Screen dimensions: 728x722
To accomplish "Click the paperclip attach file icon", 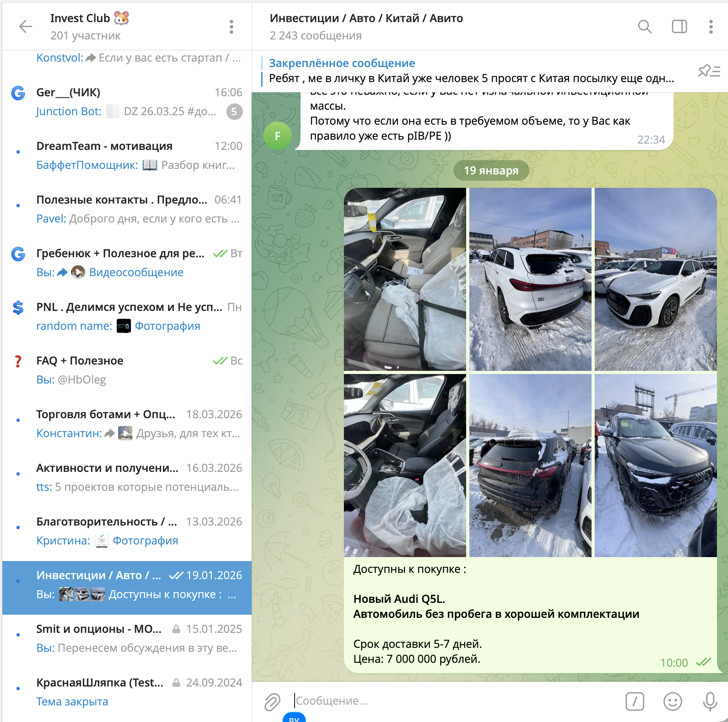I will click(272, 701).
